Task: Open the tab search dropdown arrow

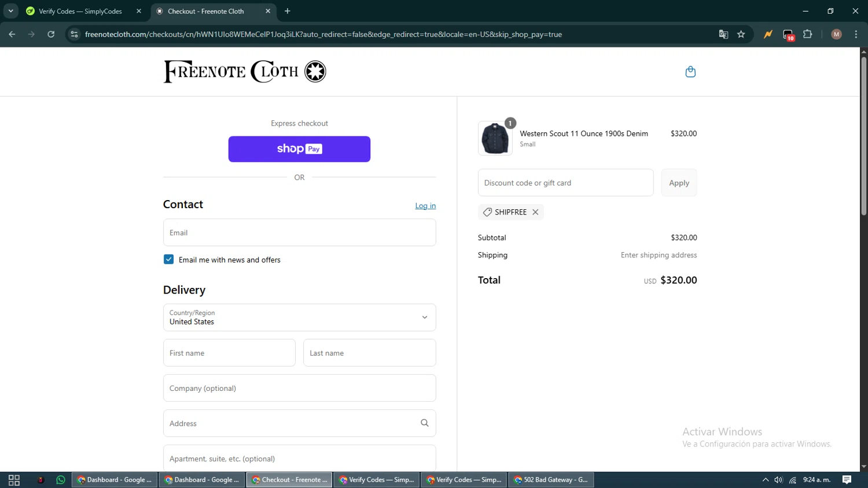Action: (10, 11)
